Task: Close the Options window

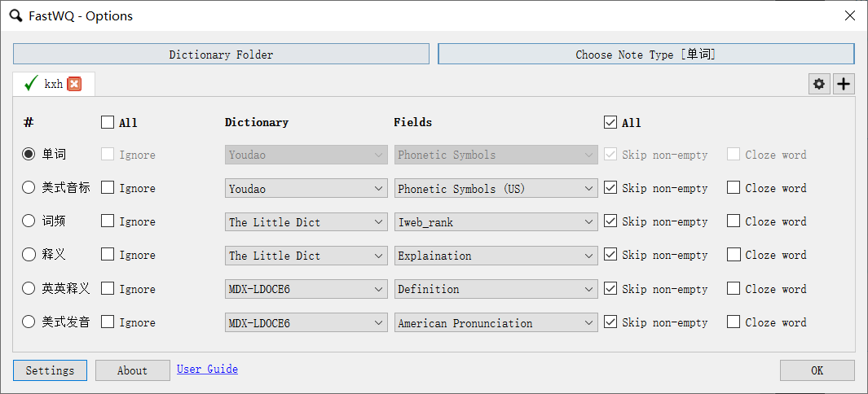Action: 850,15
